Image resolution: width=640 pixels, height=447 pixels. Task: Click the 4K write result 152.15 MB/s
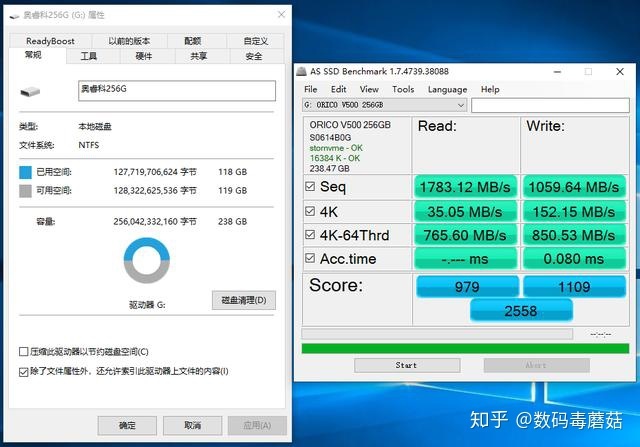pos(574,211)
